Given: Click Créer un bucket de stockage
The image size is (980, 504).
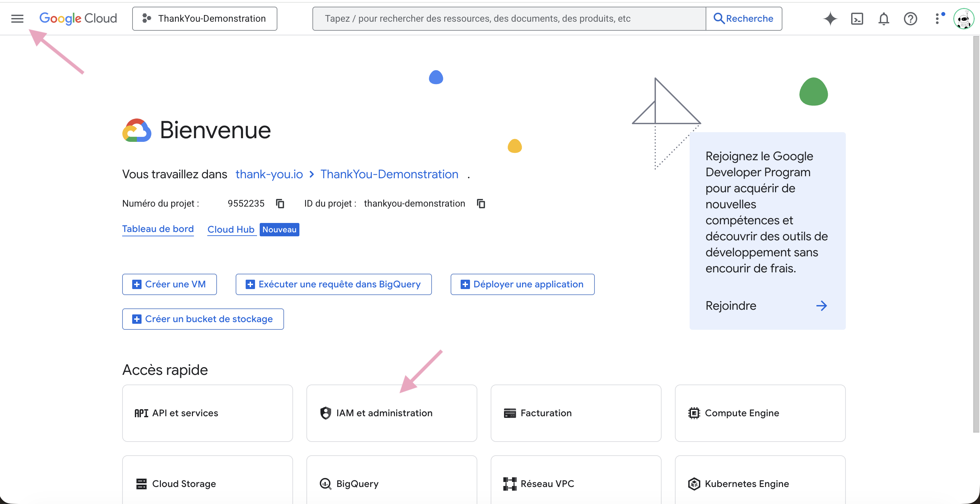Looking at the screenshot, I should [x=203, y=319].
